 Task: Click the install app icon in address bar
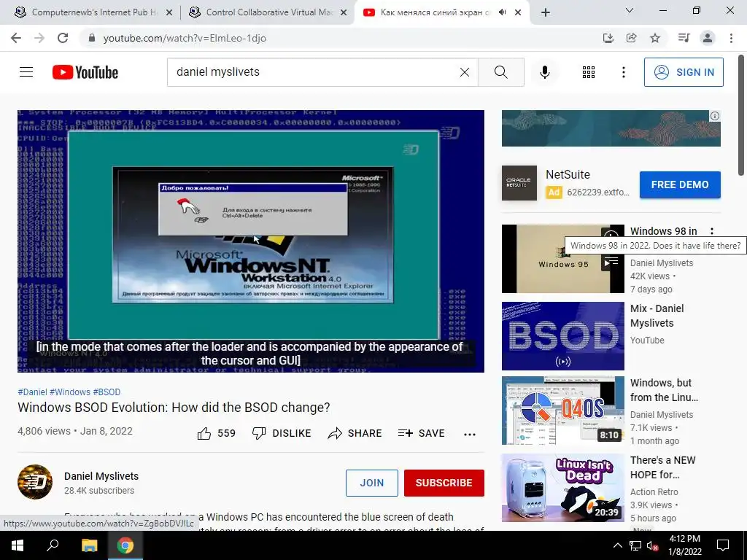pyautogui.click(x=608, y=38)
